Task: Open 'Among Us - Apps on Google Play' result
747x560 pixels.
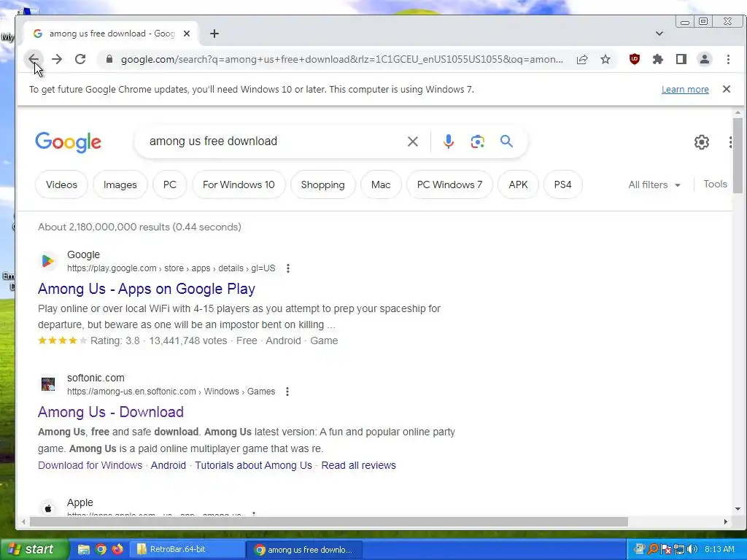Action: coord(146,289)
